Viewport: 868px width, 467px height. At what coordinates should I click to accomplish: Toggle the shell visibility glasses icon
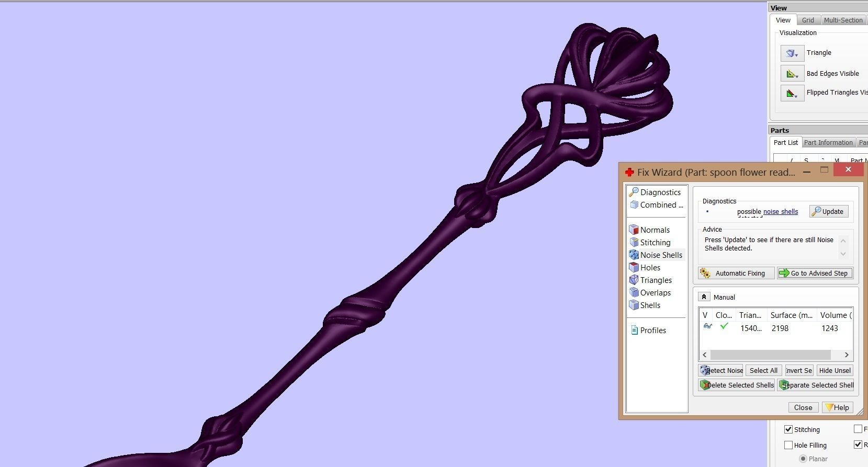(x=707, y=326)
